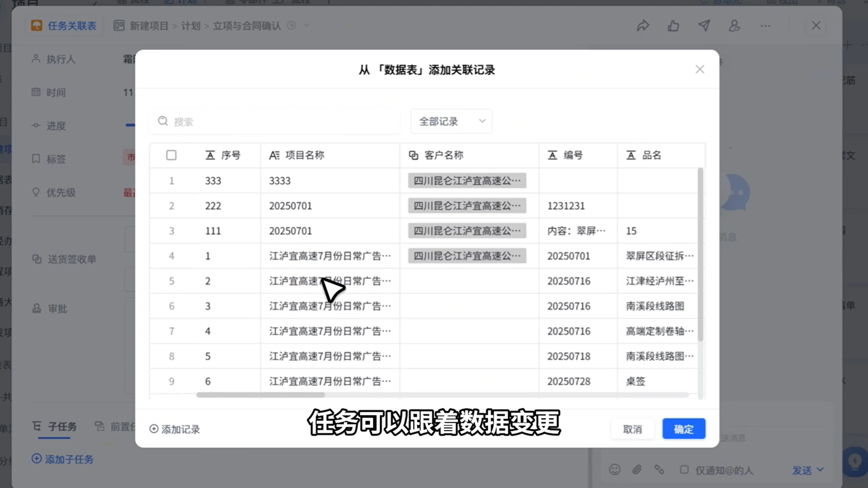Close the task detail panel with the X
868x488 pixels.
tap(816, 26)
